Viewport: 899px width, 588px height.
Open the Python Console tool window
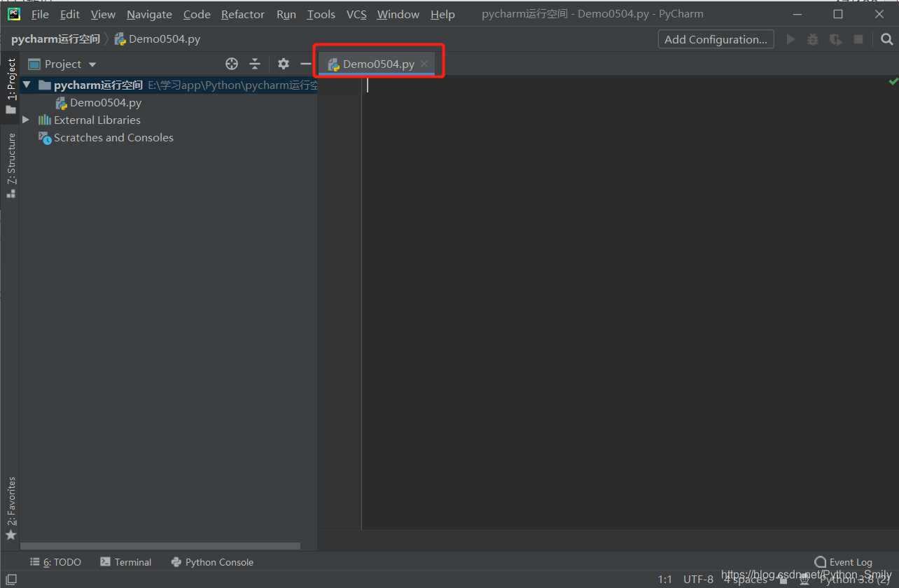tap(212, 562)
